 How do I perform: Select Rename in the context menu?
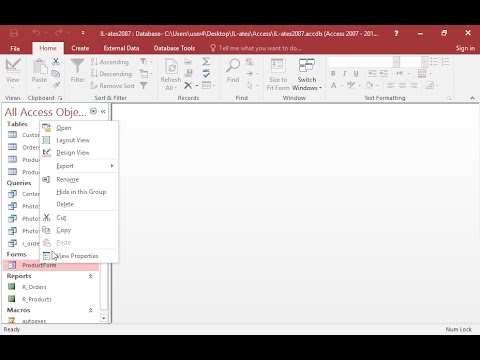68,180
